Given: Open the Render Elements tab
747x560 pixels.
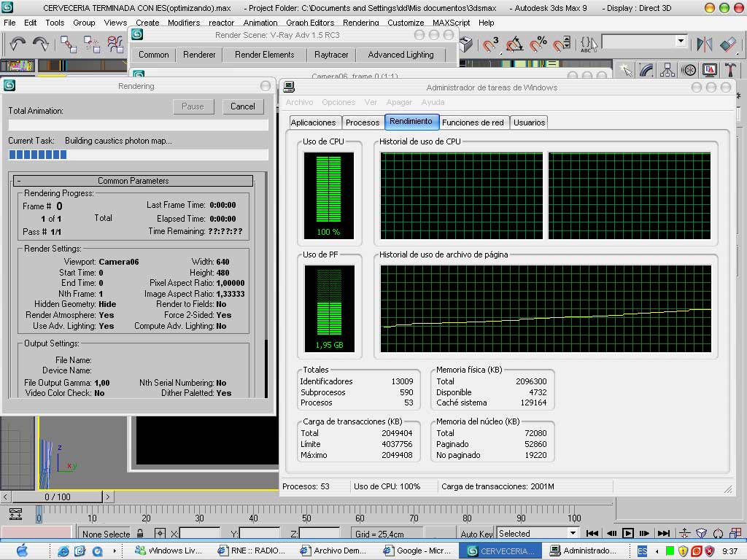Looking at the screenshot, I should 264,55.
